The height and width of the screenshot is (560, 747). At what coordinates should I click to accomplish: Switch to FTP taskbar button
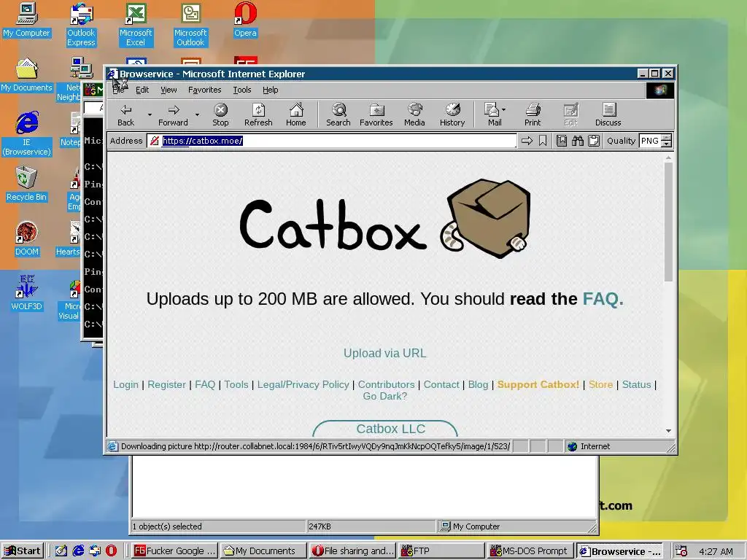pyautogui.click(x=441, y=551)
